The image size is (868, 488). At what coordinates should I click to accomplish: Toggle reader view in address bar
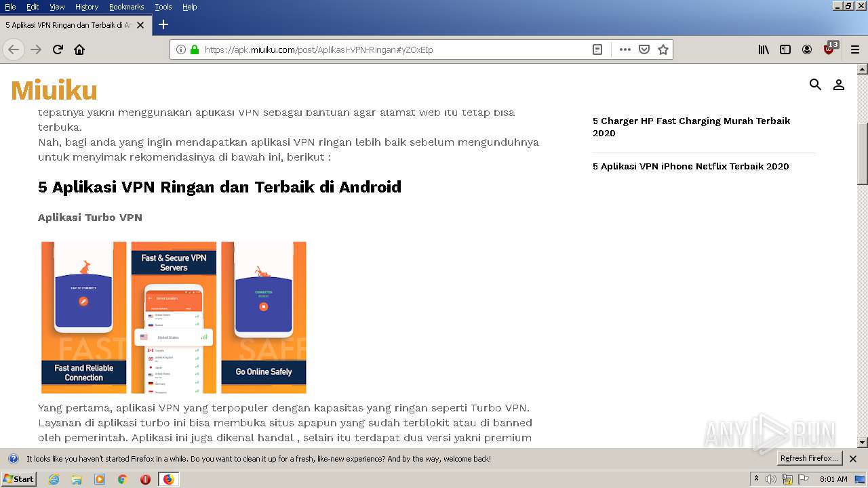pyautogui.click(x=597, y=49)
